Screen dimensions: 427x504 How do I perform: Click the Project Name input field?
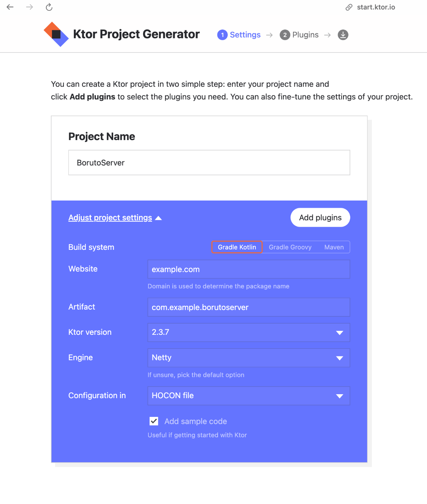pyautogui.click(x=209, y=162)
